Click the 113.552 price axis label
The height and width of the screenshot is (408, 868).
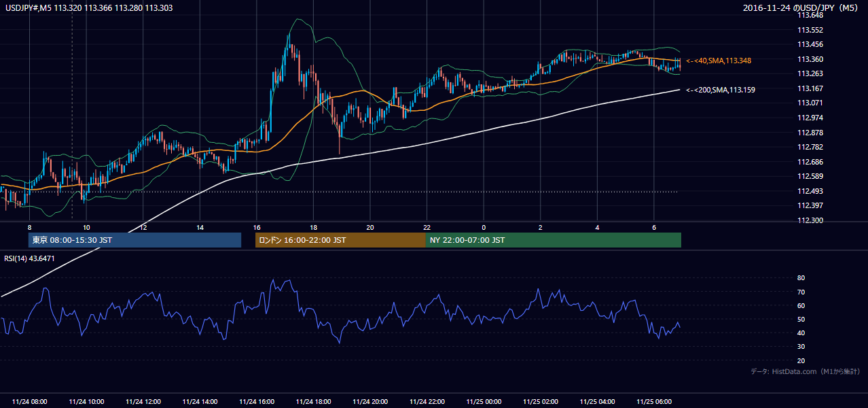point(810,30)
